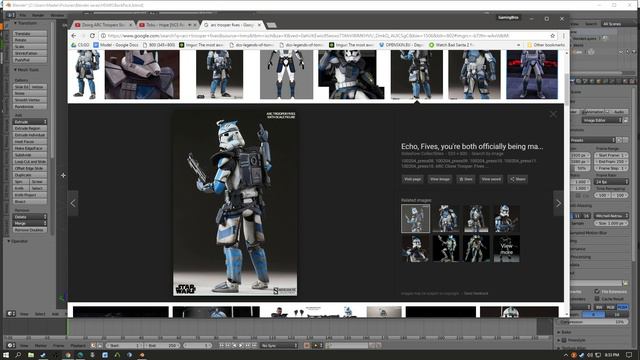This screenshot has width=640, height=360.
Task: Switch to the Doing ARC Troopers YouTube tab
Action: (103, 25)
